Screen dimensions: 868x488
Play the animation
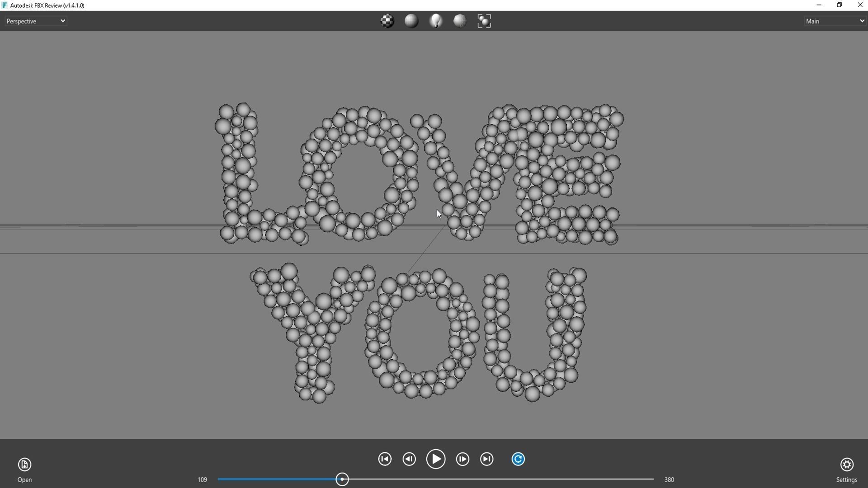point(436,459)
